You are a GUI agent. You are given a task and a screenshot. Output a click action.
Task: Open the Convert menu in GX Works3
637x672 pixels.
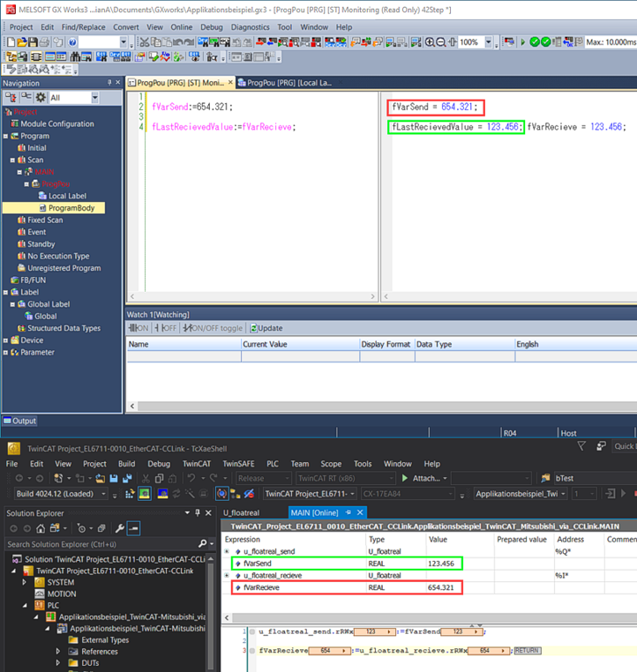[x=125, y=27]
